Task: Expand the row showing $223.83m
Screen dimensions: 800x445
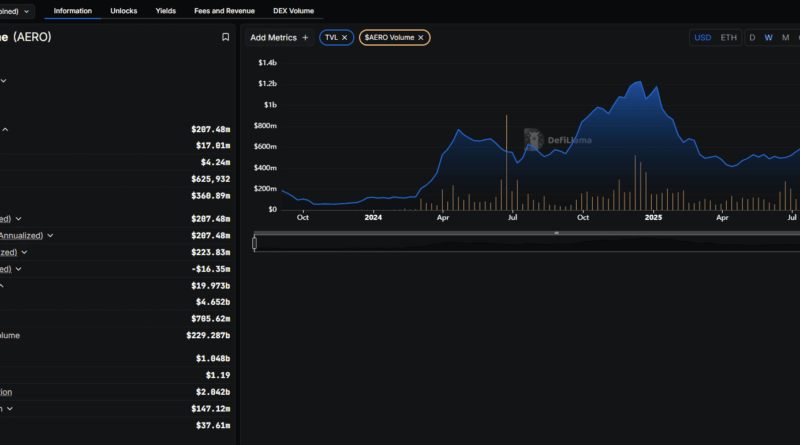Action: [24, 252]
